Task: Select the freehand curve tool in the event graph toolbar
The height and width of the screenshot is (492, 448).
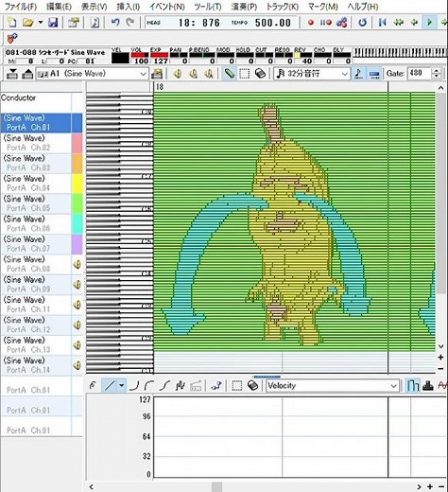Action: 93,385
